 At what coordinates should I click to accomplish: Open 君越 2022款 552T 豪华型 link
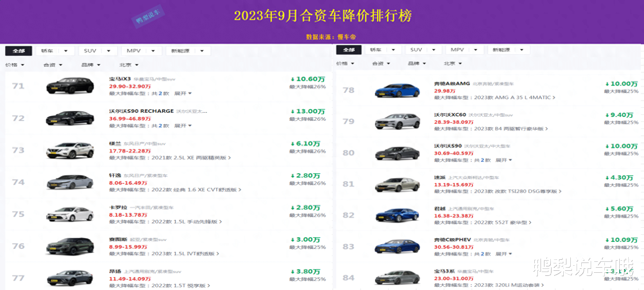point(503,222)
